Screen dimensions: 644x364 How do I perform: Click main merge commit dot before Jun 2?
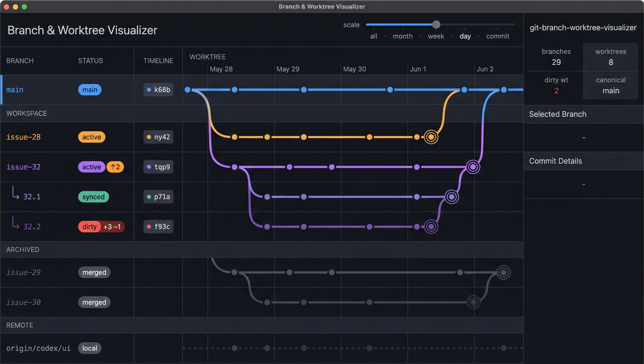[x=464, y=90]
